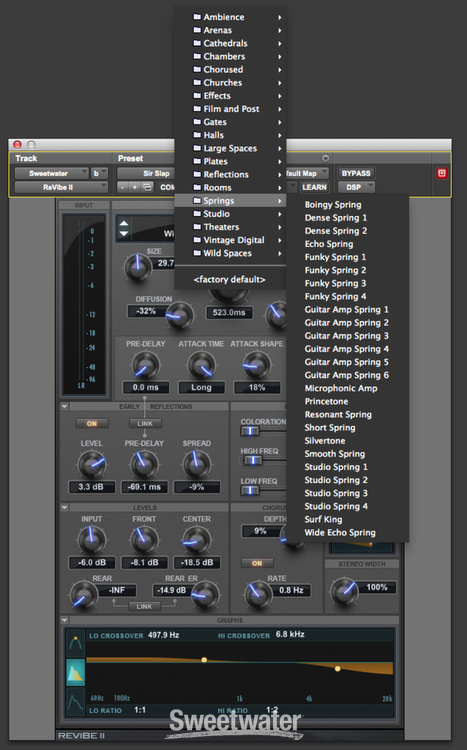Image resolution: width=467 pixels, height=750 pixels.
Task: Choose the factory default preset
Action: tap(230, 279)
